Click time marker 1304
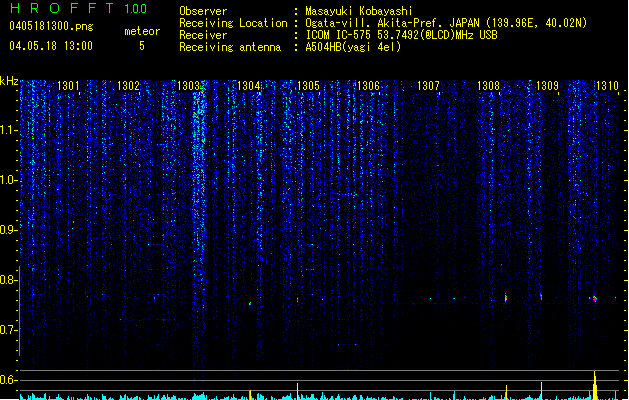The image size is (629, 400). (x=249, y=86)
